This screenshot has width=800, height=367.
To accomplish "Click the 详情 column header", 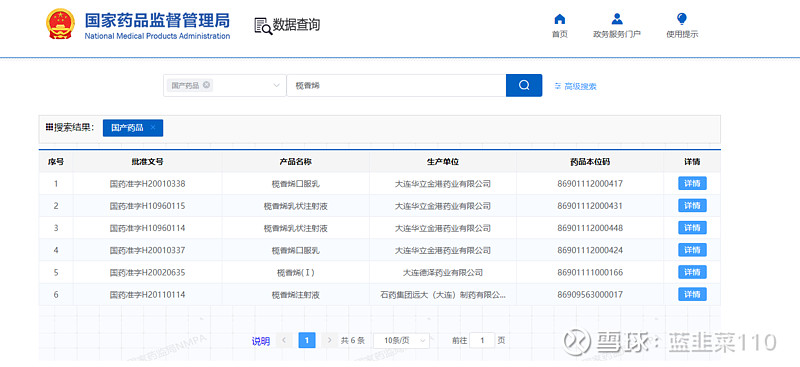I will [692, 162].
